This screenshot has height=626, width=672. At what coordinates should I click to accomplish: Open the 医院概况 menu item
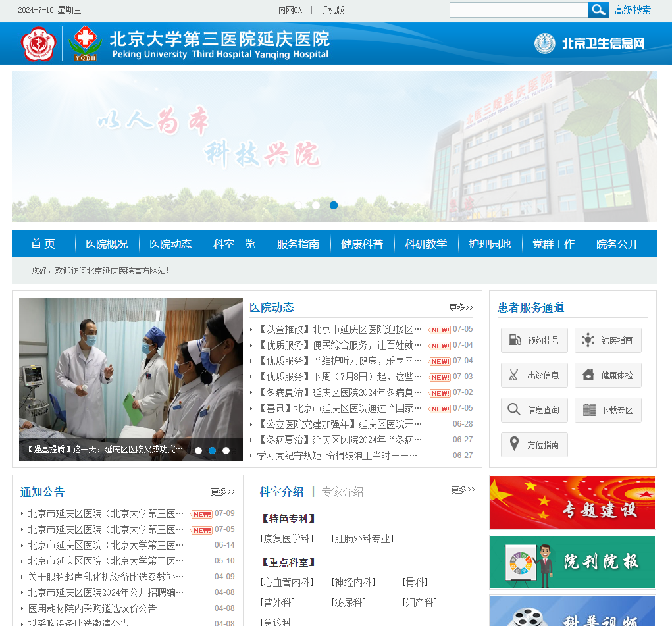[x=107, y=244]
